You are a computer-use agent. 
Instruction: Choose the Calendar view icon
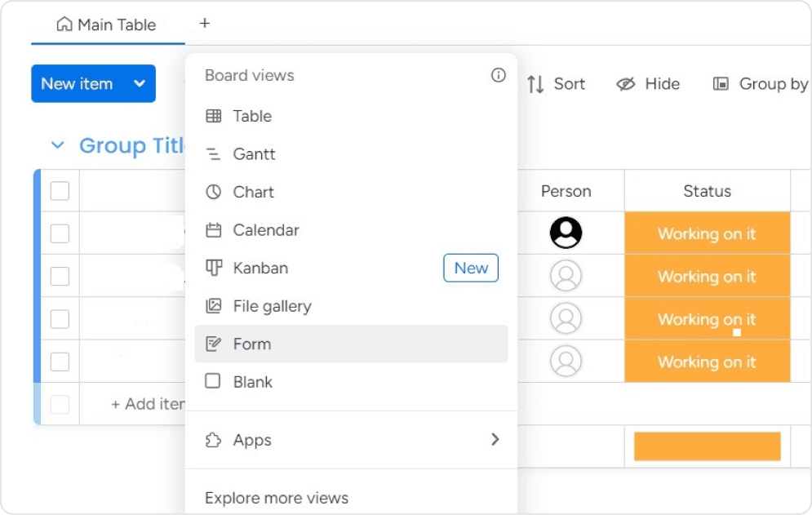pos(214,229)
